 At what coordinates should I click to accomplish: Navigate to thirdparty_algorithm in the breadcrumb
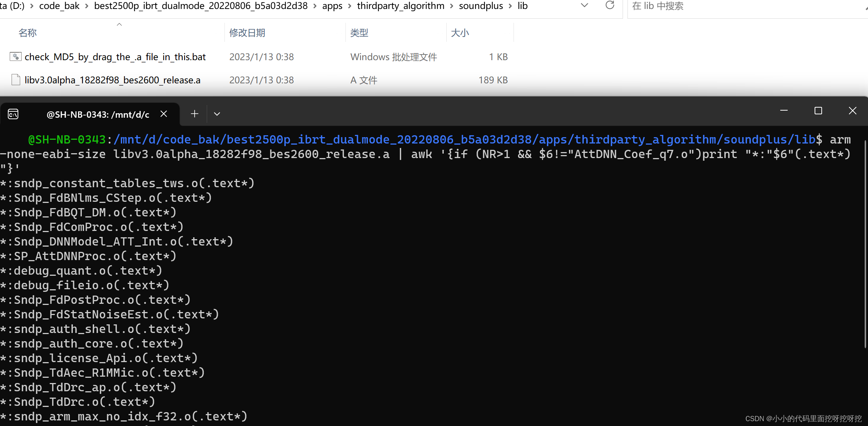pos(400,6)
